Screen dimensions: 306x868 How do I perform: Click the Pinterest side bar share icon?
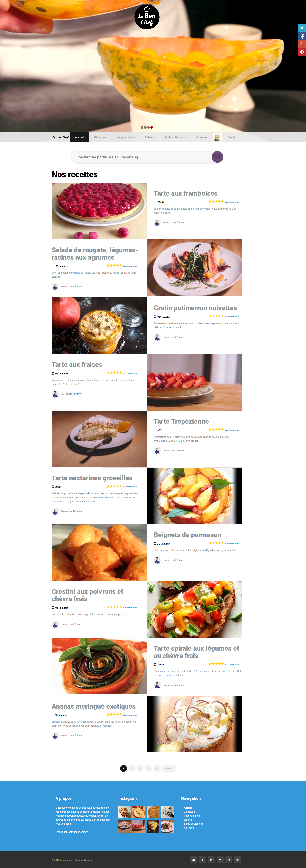(302, 52)
